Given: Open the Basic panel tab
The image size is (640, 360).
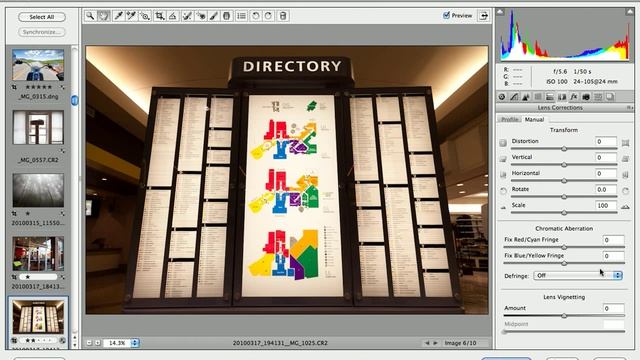Looking at the screenshot, I should click(x=502, y=97).
